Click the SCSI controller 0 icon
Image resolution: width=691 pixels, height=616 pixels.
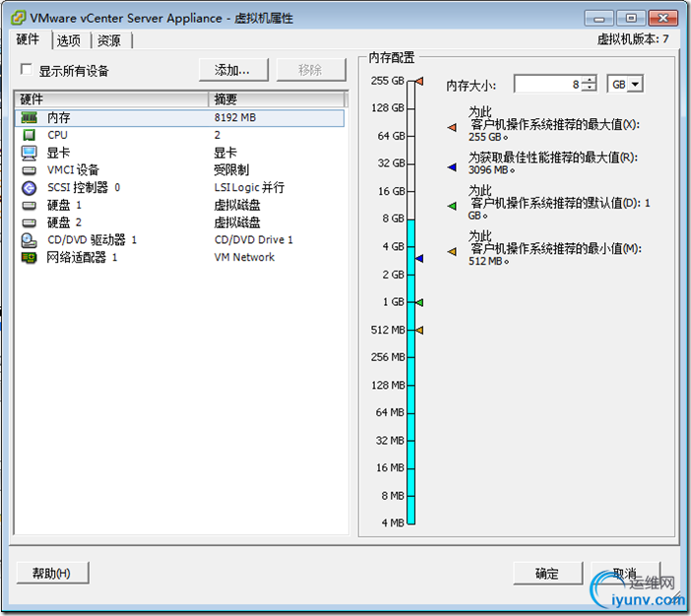point(30,188)
